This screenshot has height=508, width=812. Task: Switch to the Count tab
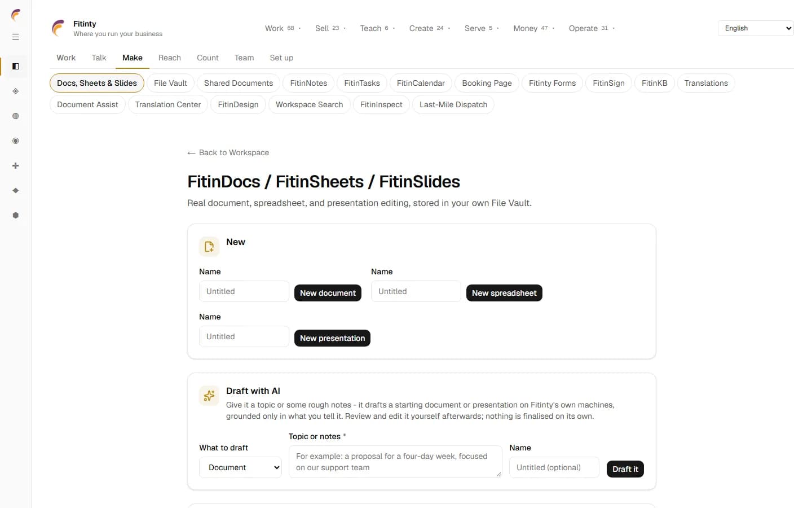tap(208, 58)
